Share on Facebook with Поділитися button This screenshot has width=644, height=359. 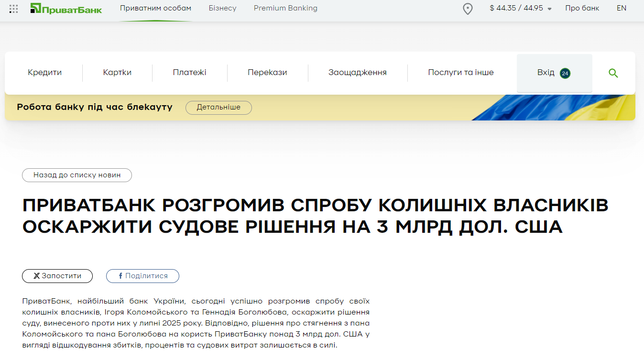tap(142, 276)
